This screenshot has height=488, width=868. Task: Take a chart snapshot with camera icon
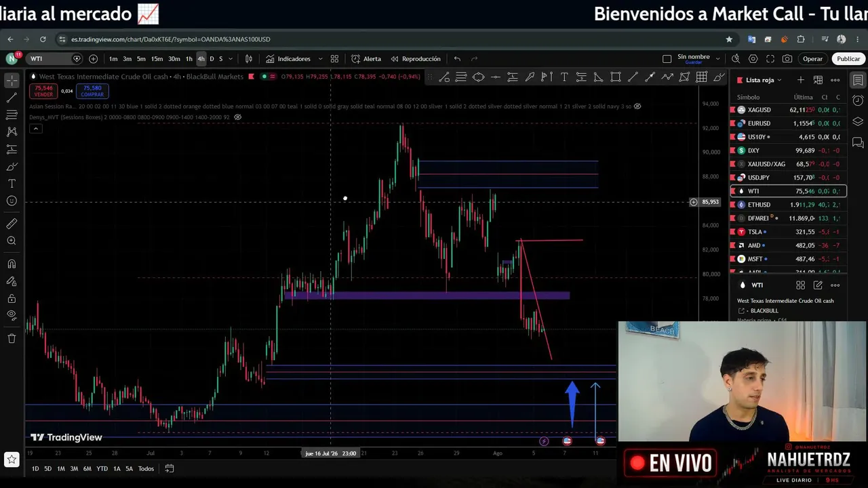point(787,59)
